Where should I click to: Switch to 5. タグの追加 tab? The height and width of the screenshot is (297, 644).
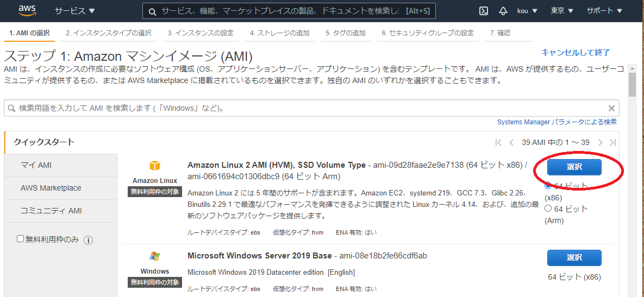pyautogui.click(x=346, y=33)
